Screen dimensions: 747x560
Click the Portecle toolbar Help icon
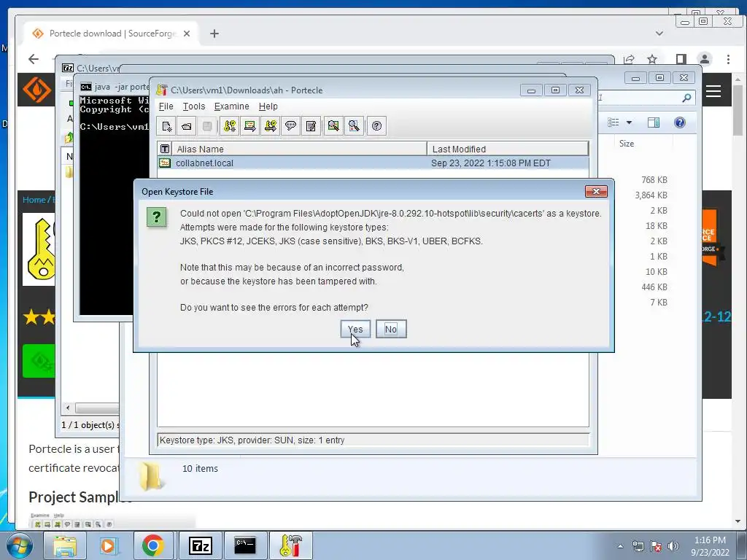coord(376,126)
